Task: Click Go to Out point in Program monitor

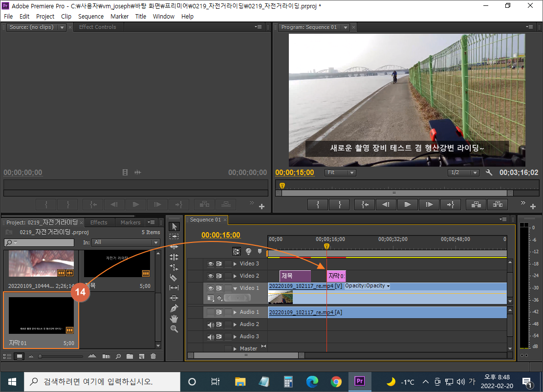Action: coord(450,205)
